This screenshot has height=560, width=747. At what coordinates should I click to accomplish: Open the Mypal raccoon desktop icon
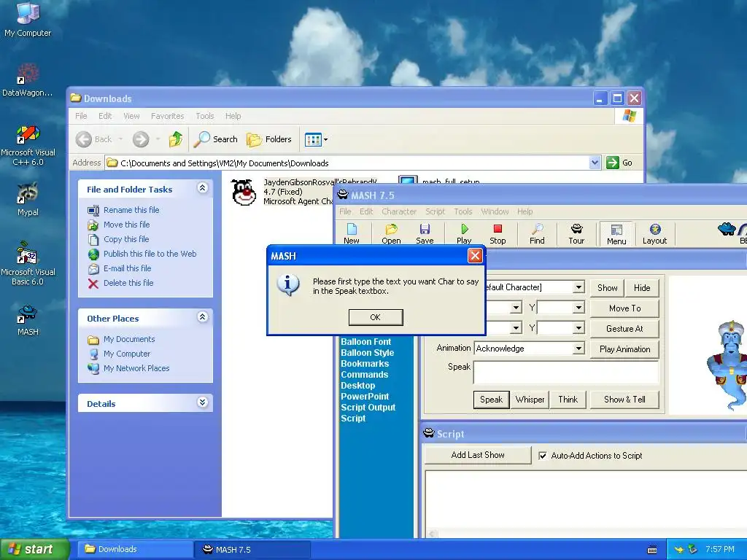28,200
